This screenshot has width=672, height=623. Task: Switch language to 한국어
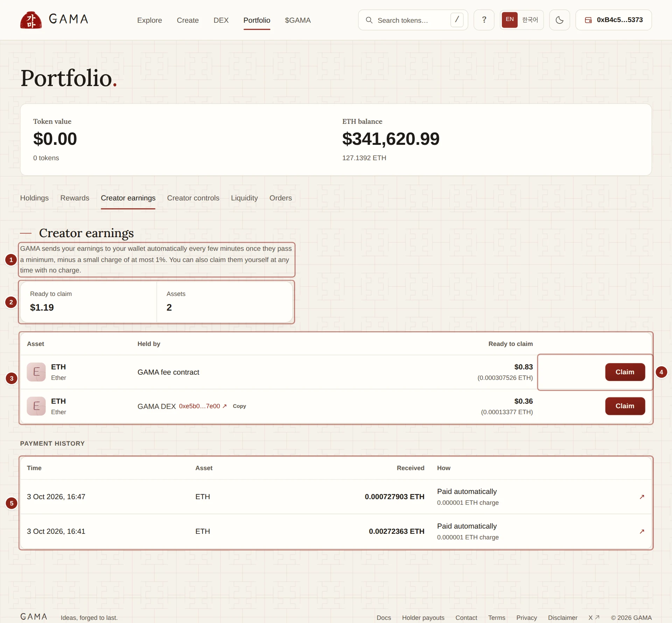pos(530,20)
